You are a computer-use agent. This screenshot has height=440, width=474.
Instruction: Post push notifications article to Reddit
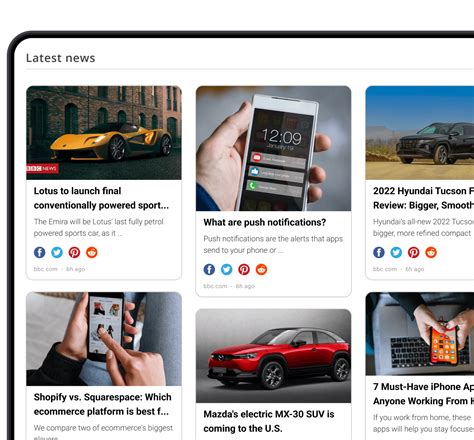(x=261, y=269)
